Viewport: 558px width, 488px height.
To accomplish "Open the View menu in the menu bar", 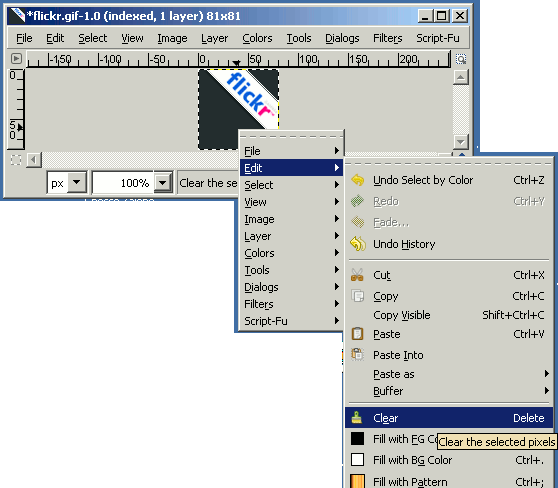I will tap(132, 38).
